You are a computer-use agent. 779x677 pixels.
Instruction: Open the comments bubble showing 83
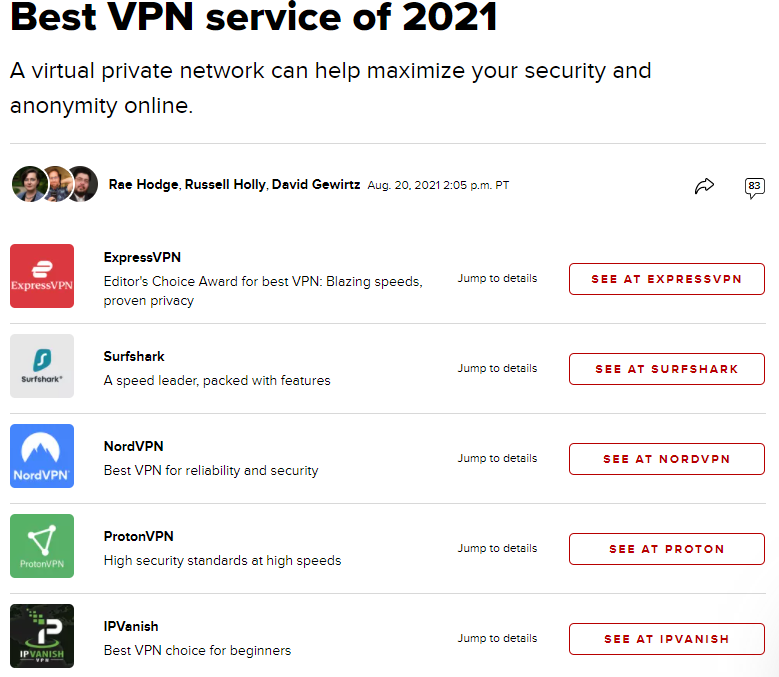pos(754,186)
